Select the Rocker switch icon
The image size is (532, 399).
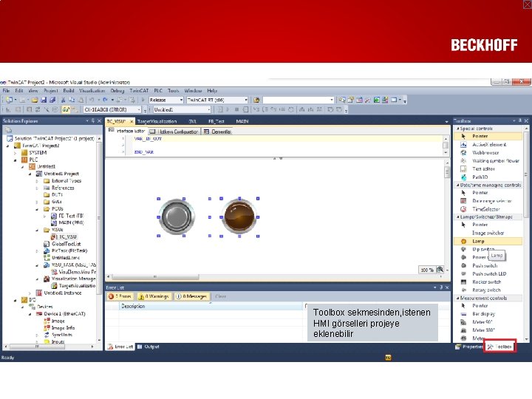[463, 282]
